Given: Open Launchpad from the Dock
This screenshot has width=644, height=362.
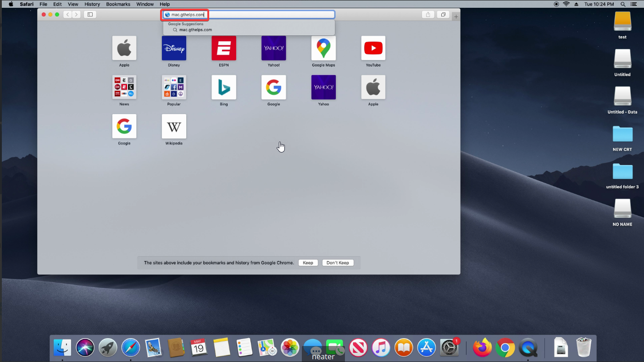Looking at the screenshot, I should point(108,348).
